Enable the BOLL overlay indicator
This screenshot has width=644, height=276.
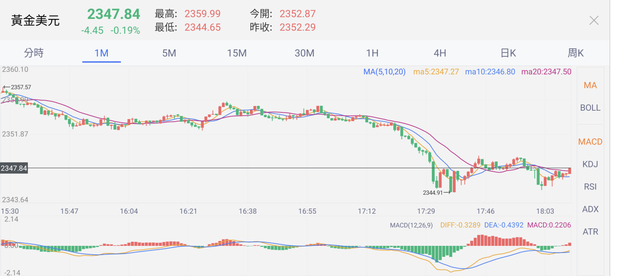pos(590,108)
